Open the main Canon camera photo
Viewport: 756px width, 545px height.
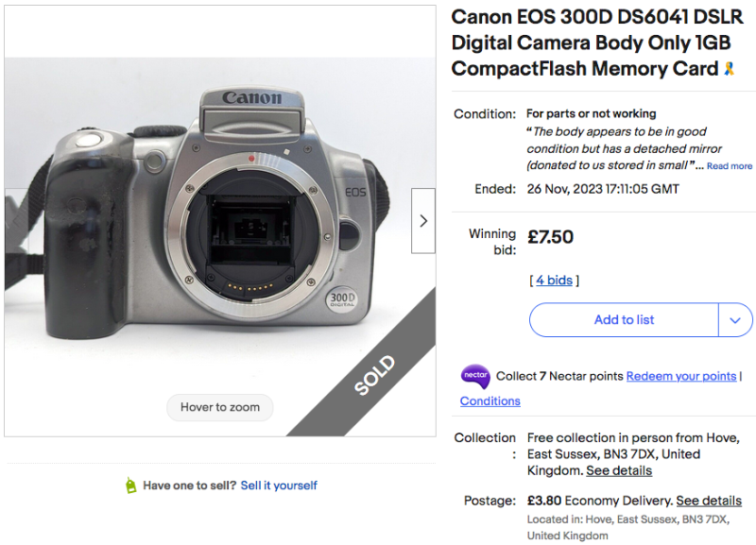pos(217,217)
